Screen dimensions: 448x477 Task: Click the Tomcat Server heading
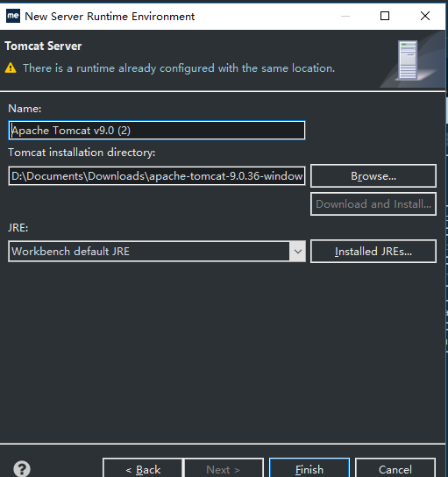point(43,46)
